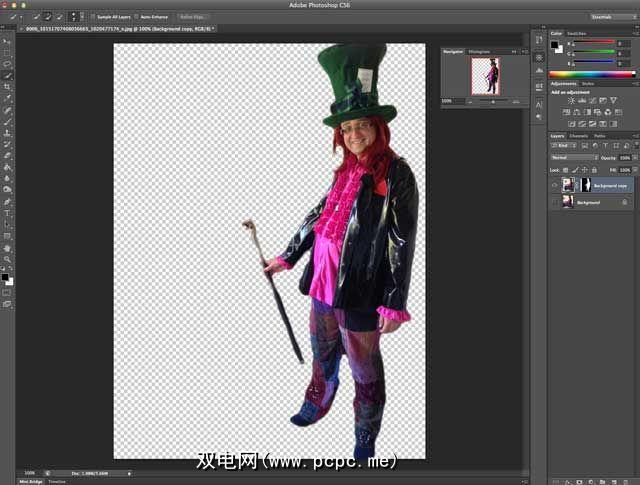Open the Mini Bridge panel
Image resolution: width=640 pixels, height=485 pixels.
pos(30,481)
